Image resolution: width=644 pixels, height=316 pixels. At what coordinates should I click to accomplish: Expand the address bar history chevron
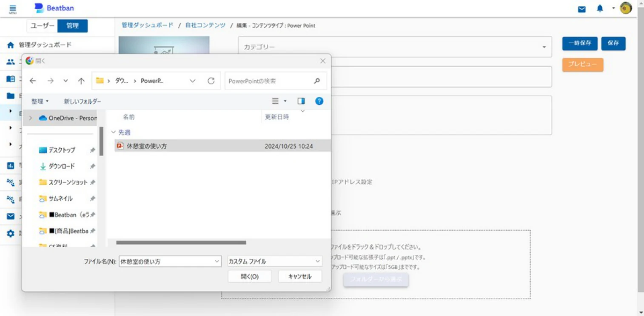click(193, 81)
